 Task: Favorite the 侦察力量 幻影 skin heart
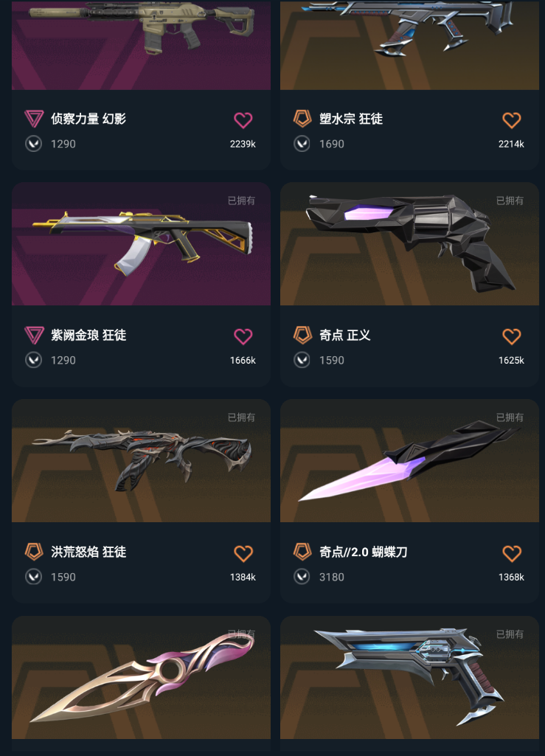(243, 119)
